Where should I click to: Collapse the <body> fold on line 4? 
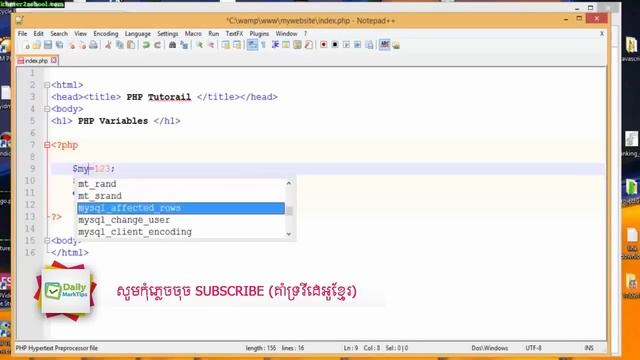click(x=47, y=109)
